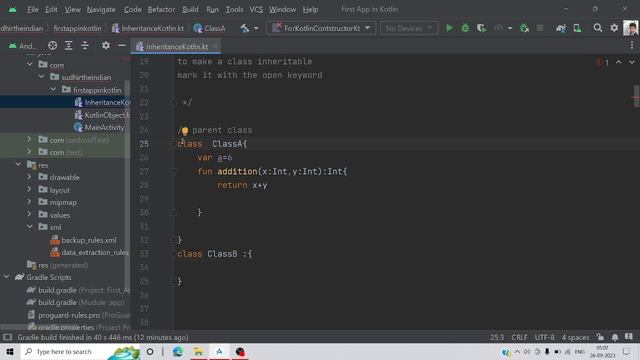Open the Refactor menu
The height and width of the screenshot is (360, 640).
pos(161,9)
